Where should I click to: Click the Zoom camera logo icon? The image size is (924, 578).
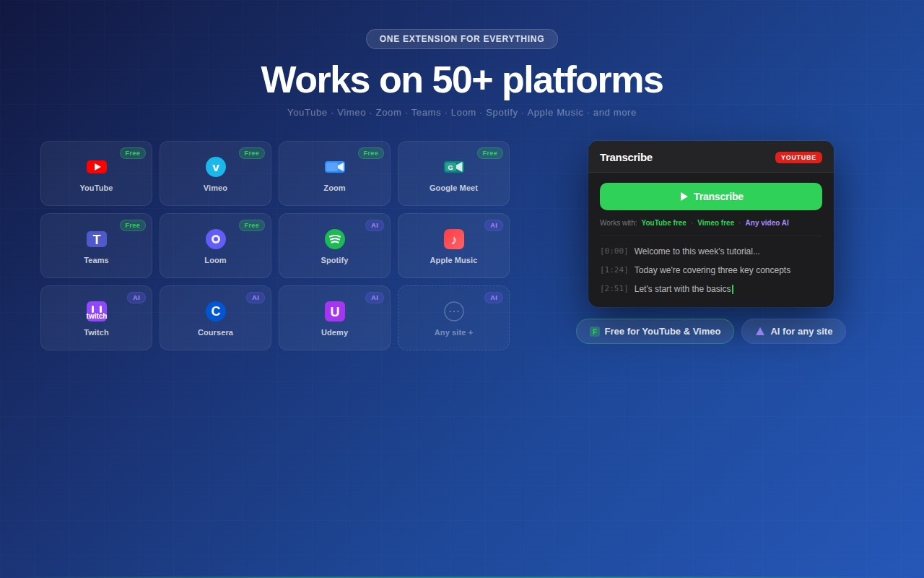(x=335, y=167)
